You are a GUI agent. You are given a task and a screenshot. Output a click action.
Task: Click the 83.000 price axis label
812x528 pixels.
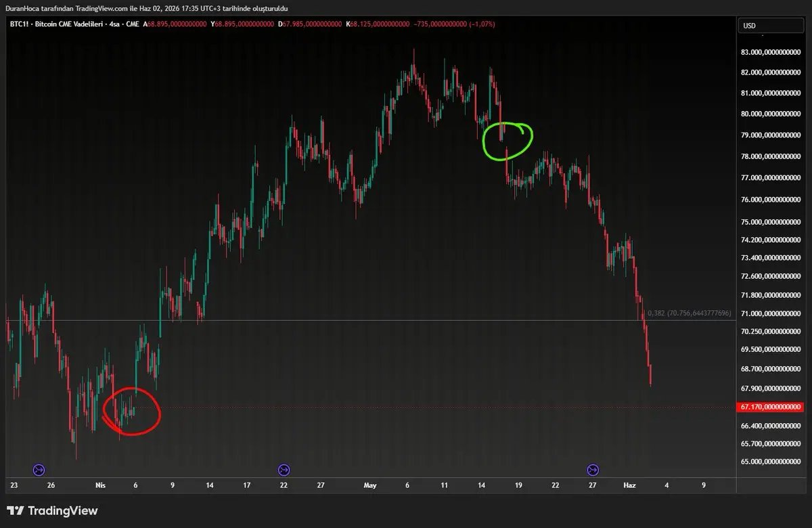(771, 52)
